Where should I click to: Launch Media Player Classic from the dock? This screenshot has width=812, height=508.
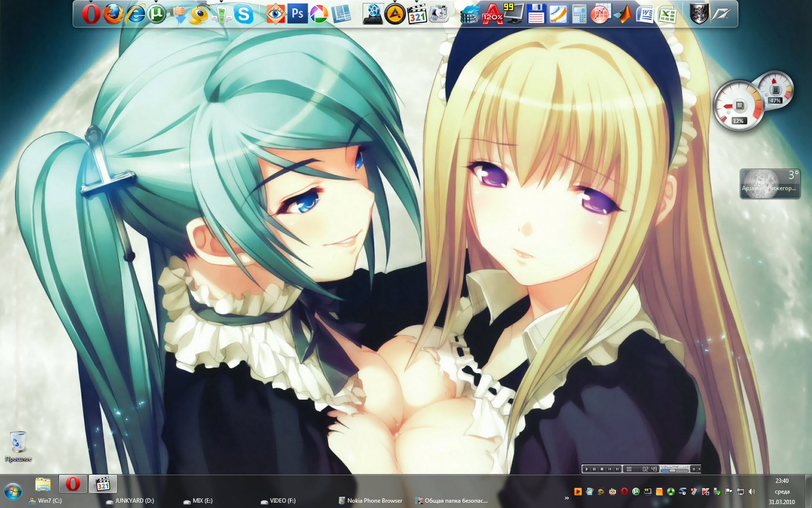[x=417, y=14]
